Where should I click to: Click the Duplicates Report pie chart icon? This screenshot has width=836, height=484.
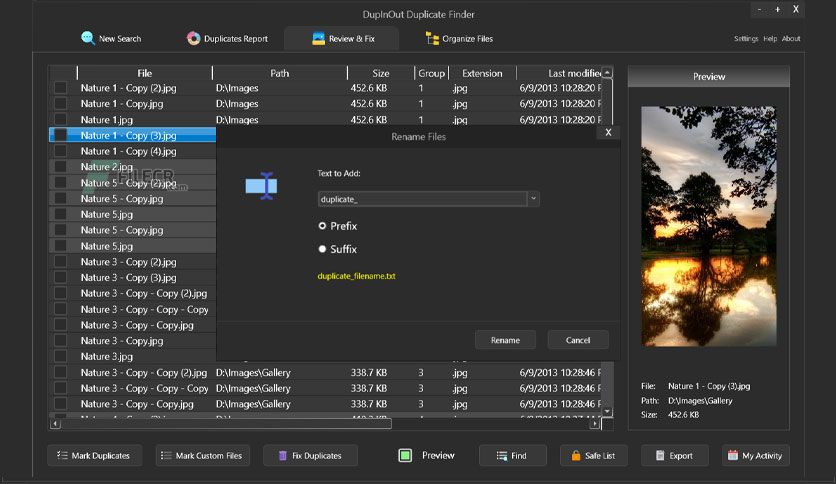pos(194,38)
